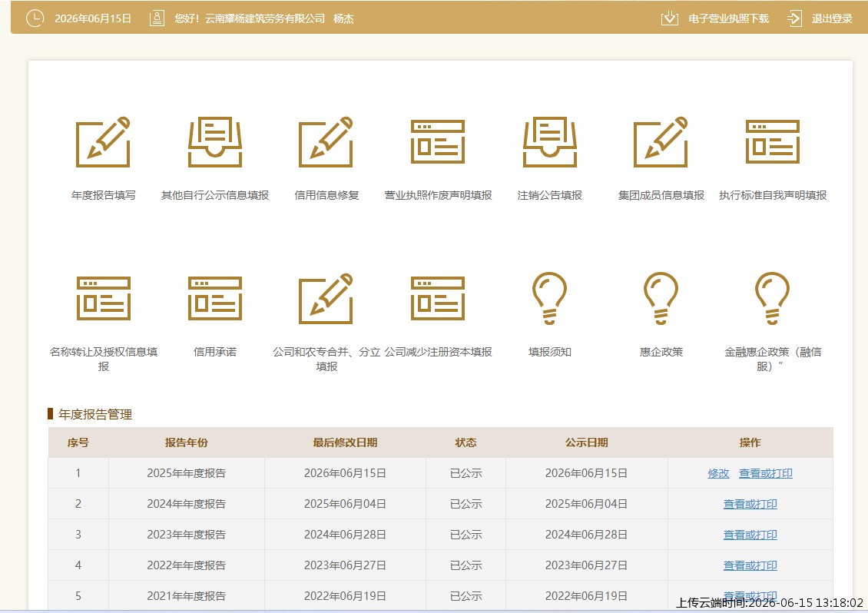Click the user badge icon in header
This screenshot has height=613, width=868.
[157, 18]
